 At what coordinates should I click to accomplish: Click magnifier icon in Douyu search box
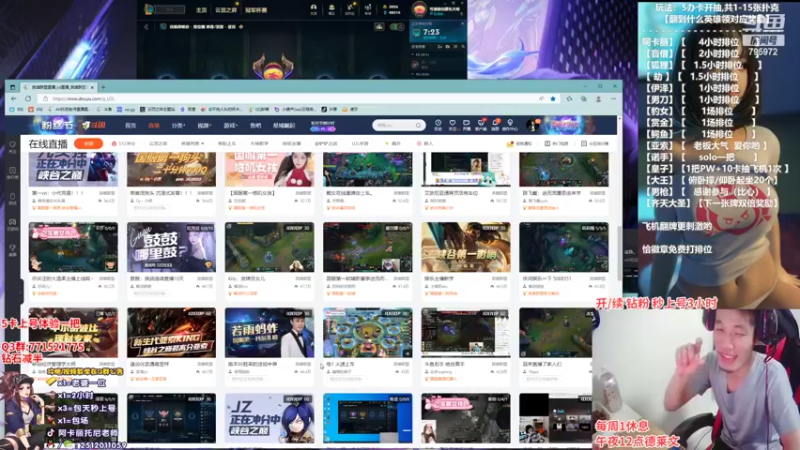coord(418,125)
